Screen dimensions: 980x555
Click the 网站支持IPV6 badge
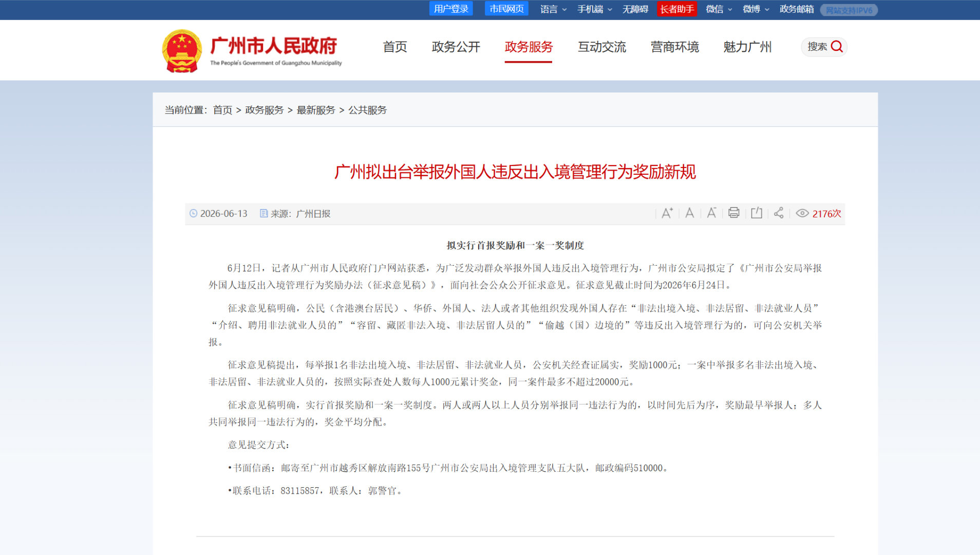849,10
